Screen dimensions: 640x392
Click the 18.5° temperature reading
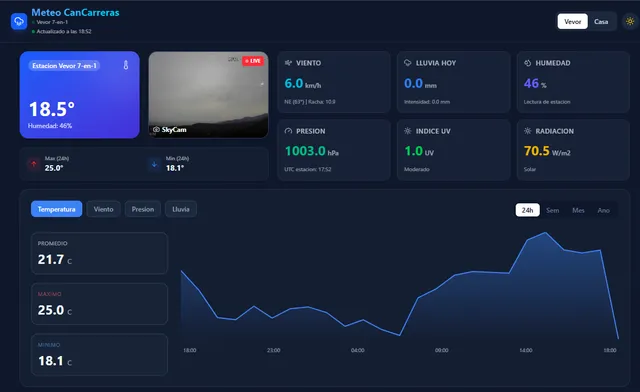coord(52,109)
